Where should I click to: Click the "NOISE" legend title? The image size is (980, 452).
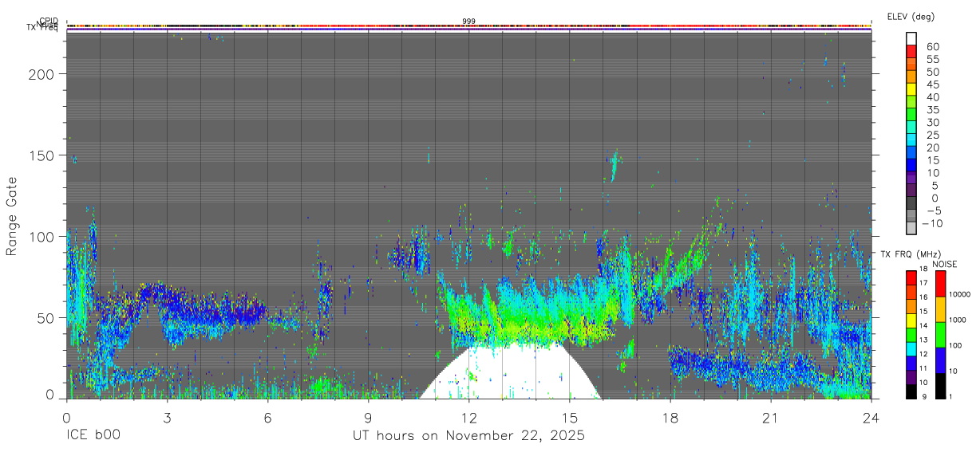pos(944,264)
